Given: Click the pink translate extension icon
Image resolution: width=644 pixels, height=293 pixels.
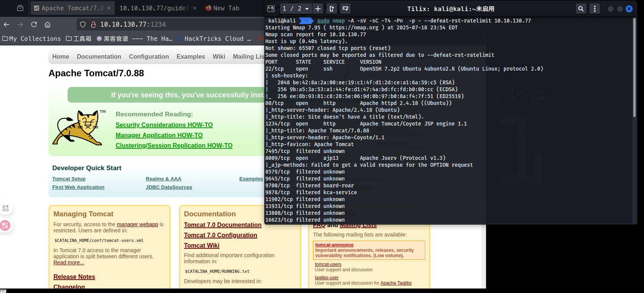Looking at the screenshot, I should pos(5,225).
